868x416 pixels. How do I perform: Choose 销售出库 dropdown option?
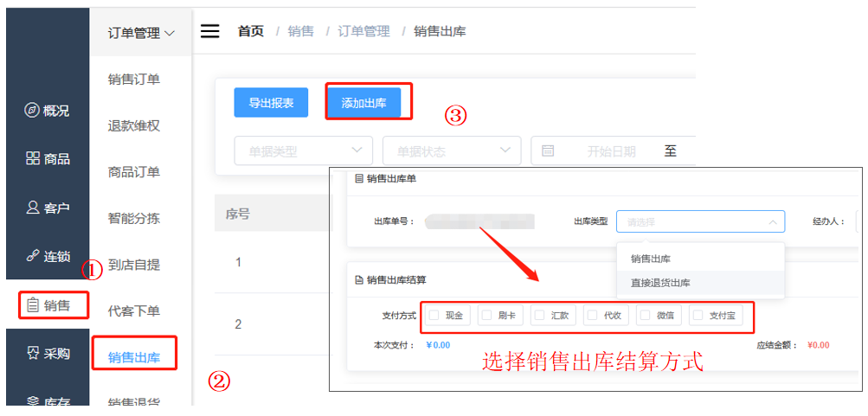click(x=700, y=259)
